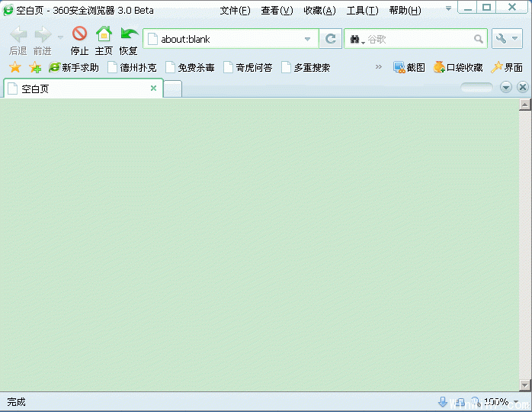Open the 工具(T) menu
Image resolution: width=532 pixels, height=412 pixels.
[362, 10]
